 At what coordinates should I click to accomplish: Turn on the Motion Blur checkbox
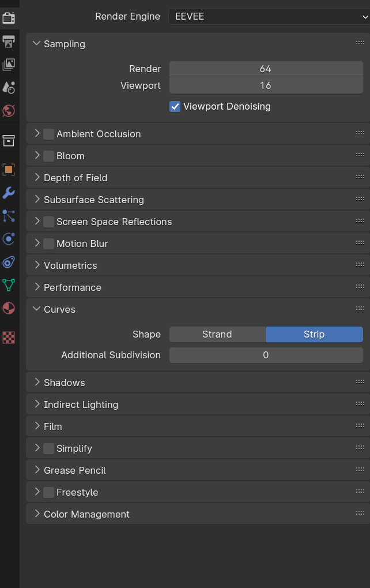coord(48,244)
